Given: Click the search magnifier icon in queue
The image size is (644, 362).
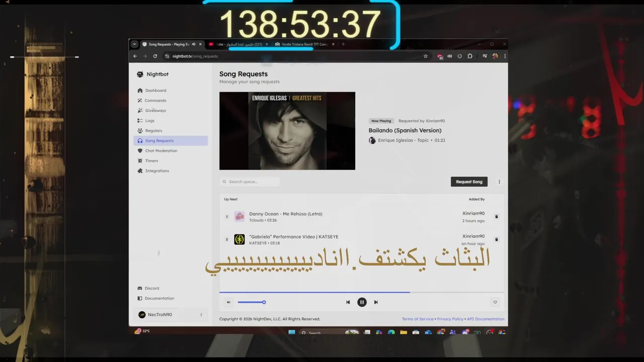Looking at the screenshot, I should coord(224,182).
